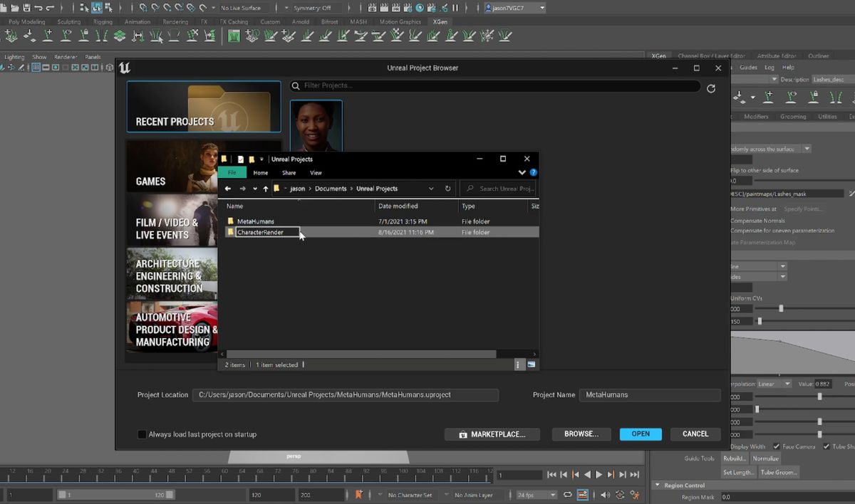
Task: Click the OPEN button in Unreal Project Browser
Action: tap(640, 434)
